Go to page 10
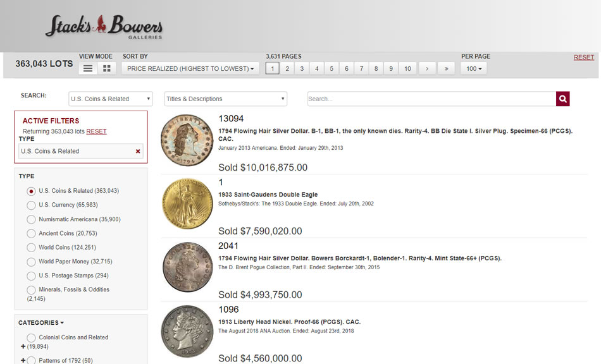Screen dimensions: 601x364 [407, 68]
